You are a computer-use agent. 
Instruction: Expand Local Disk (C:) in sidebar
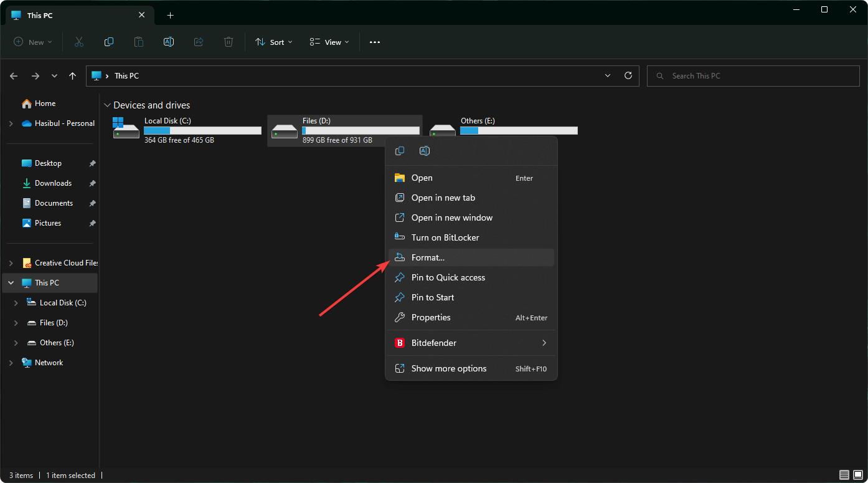(16, 303)
